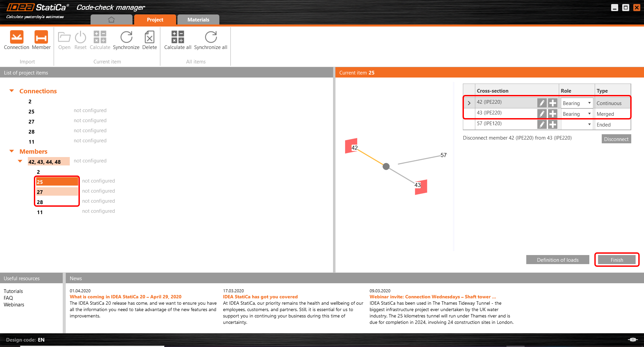Edit cross-section 42 (IPE220) with the pencil icon

click(x=542, y=103)
